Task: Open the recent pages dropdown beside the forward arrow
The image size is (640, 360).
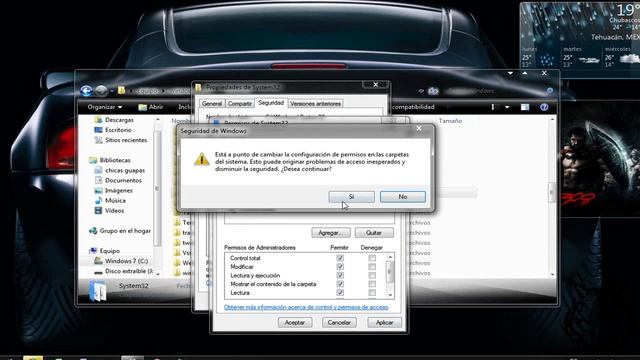Action: (x=112, y=91)
